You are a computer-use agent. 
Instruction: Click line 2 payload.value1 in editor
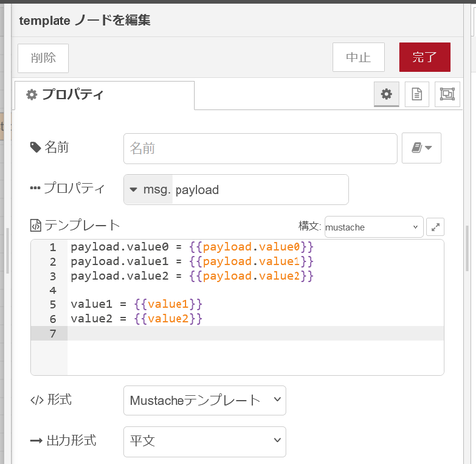[x=192, y=262]
